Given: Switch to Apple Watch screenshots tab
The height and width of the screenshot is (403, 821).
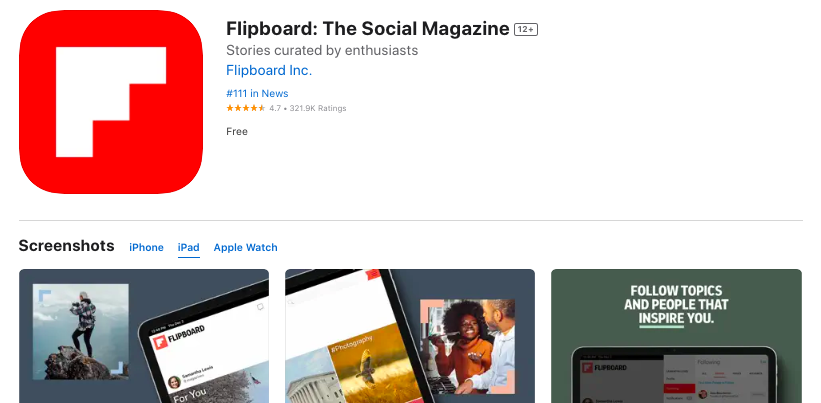Looking at the screenshot, I should click(x=246, y=248).
